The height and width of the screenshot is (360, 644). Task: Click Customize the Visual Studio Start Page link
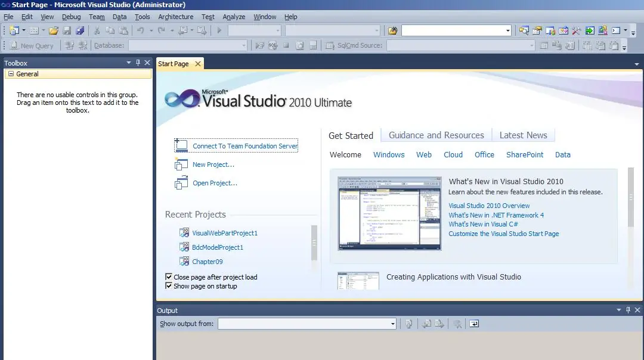[503, 234]
